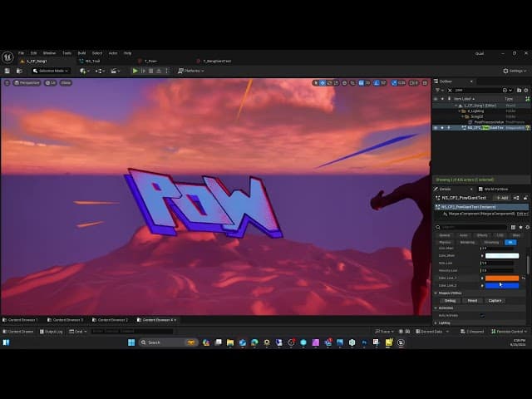Click the Unreal Engine logo icon
Viewport: 532px width, 399px height.
(x=7, y=57)
